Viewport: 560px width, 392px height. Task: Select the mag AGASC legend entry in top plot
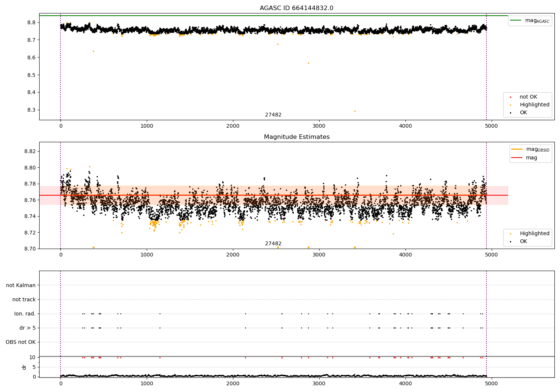pyautogui.click(x=530, y=21)
